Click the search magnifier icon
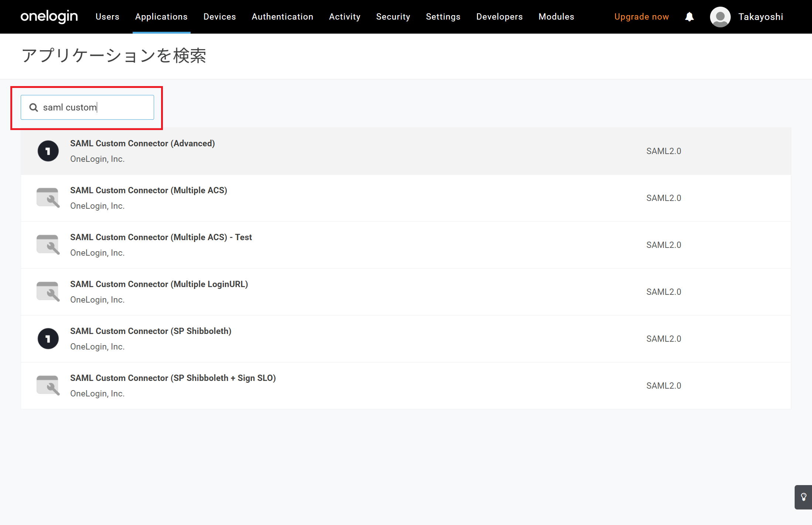 click(34, 108)
